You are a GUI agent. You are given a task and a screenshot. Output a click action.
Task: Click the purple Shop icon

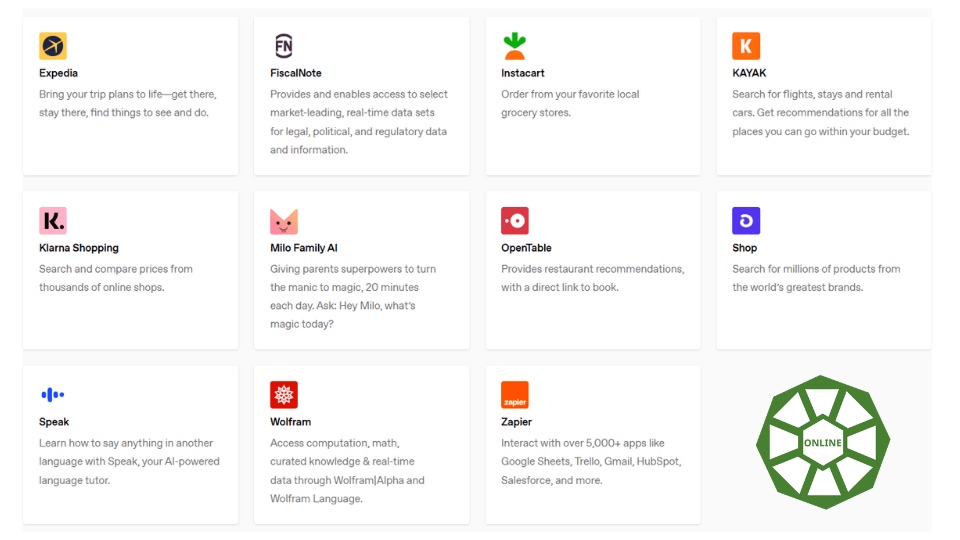tap(746, 220)
